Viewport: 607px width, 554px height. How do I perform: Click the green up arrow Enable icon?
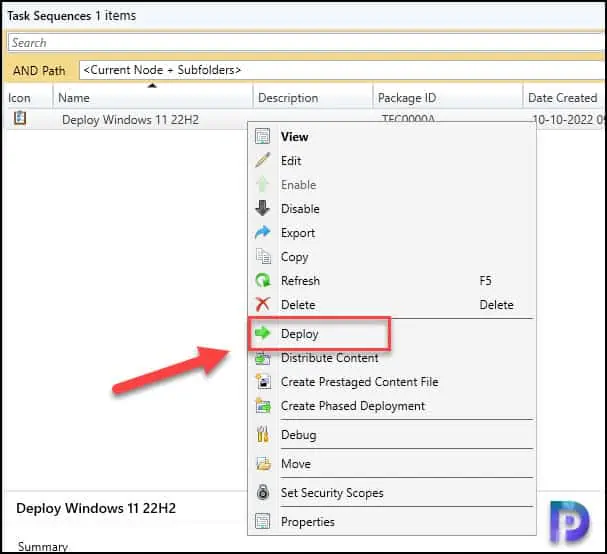click(263, 184)
